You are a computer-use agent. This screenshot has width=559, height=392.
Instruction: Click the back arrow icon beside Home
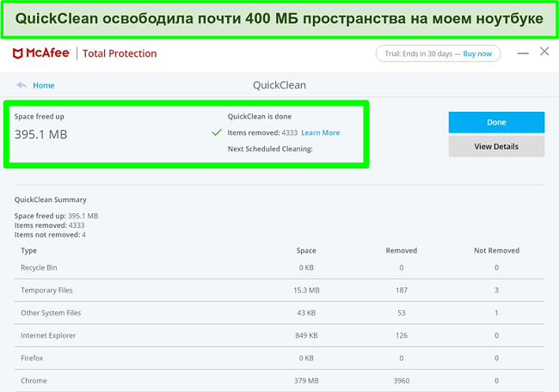tap(21, 85)
